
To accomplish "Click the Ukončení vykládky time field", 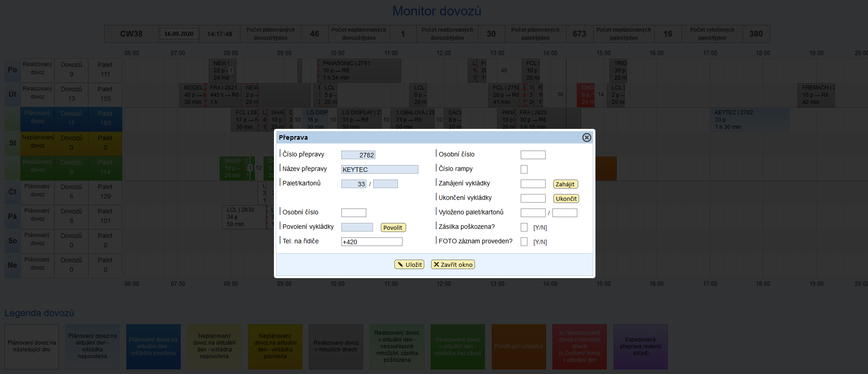I will (x=533, y=198).
